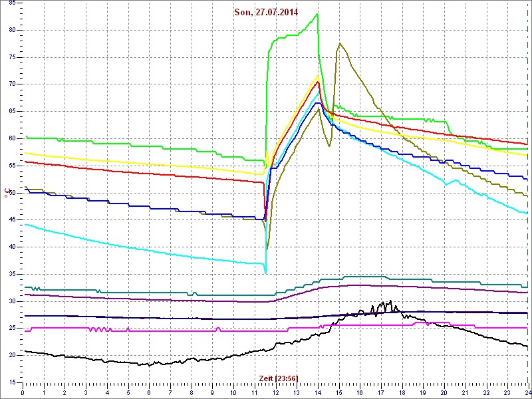Viewport: 532px width, 399px height.
Task: Click hour 15 on the time axis
Action: click(x=338, y=392)
